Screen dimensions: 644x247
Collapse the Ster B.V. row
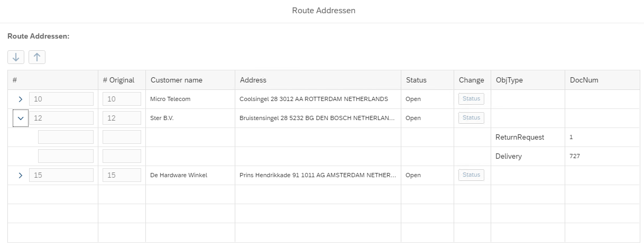tap(20, 118)
